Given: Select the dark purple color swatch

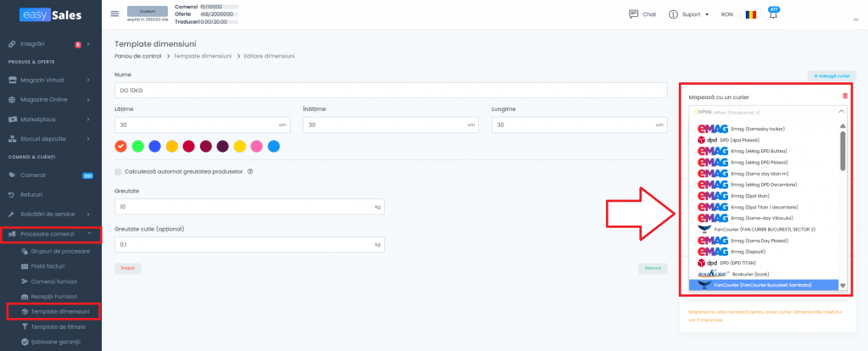Looking at the screenshot, I should (223, 146).
